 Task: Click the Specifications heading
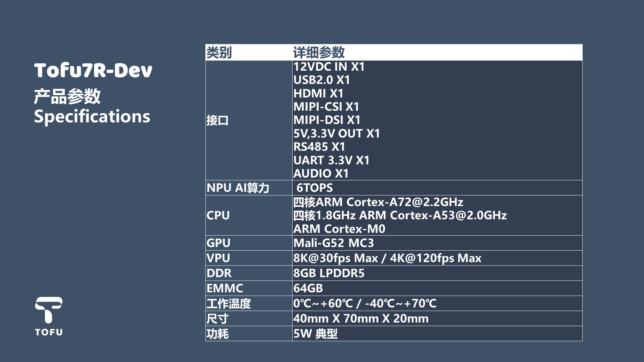coord(92,116)
